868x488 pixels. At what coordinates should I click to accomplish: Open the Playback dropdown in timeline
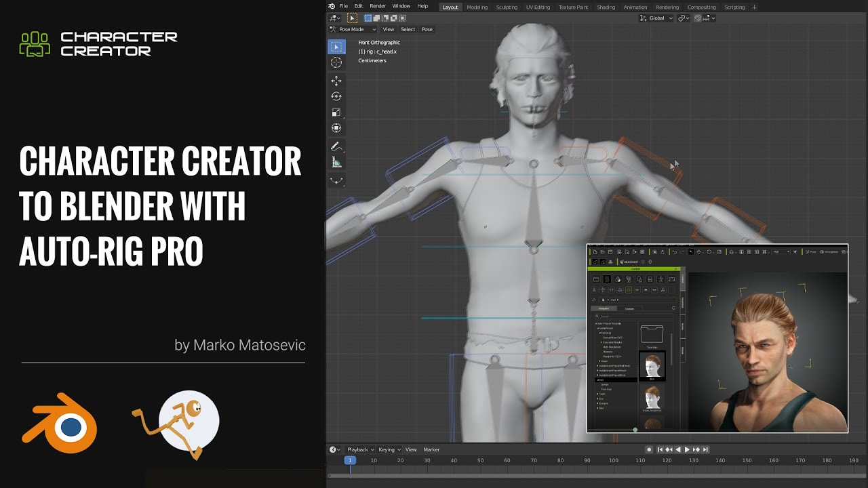point(360,449)
